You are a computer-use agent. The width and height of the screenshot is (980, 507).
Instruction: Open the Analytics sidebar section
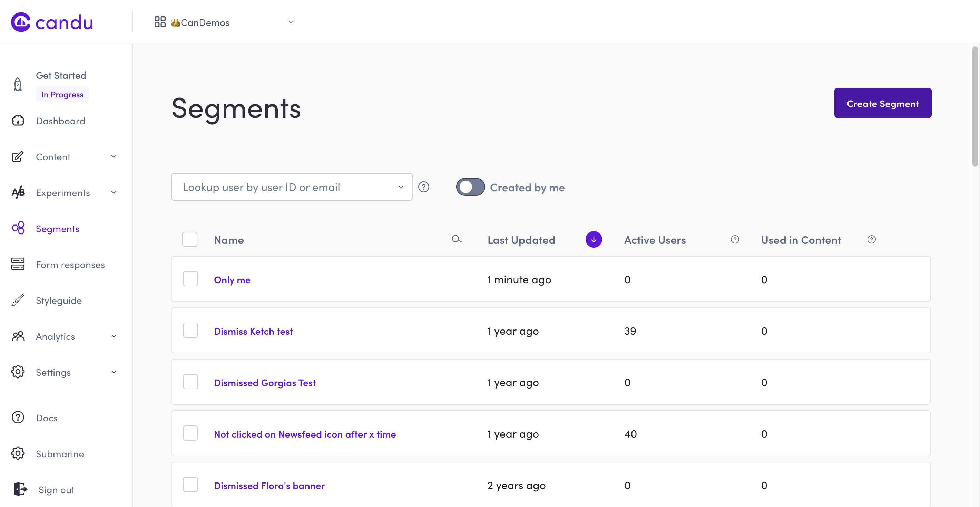[55, 336]
